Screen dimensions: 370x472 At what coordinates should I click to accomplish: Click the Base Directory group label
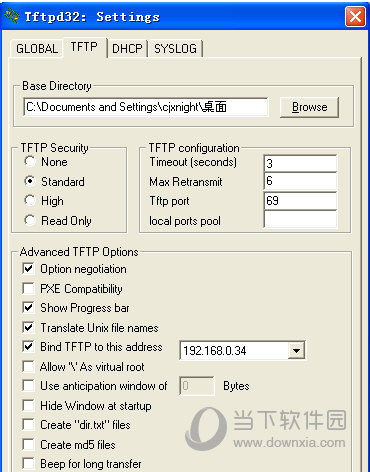click(x=57, y=86)
